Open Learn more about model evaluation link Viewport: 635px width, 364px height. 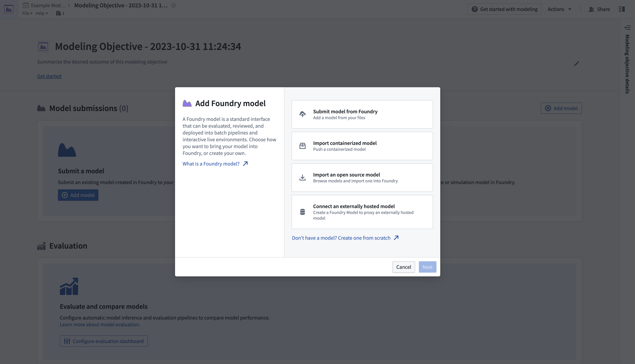[x=100, y=324]
